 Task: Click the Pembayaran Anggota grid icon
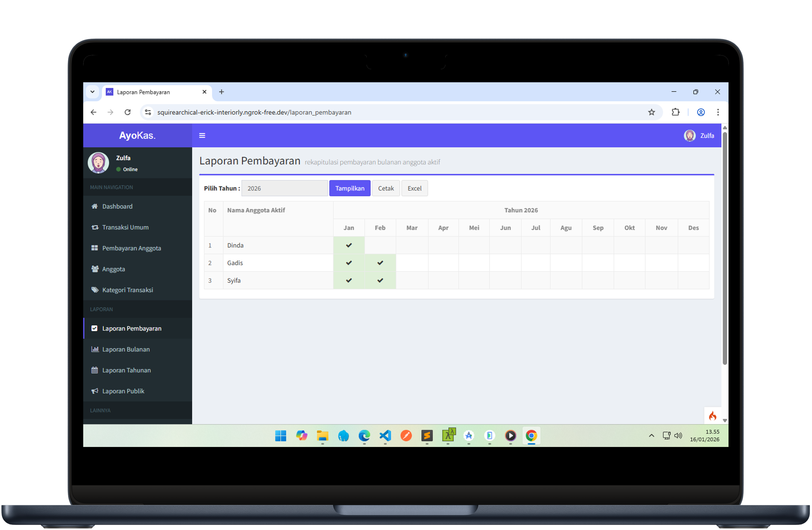(x=95, y=248)
